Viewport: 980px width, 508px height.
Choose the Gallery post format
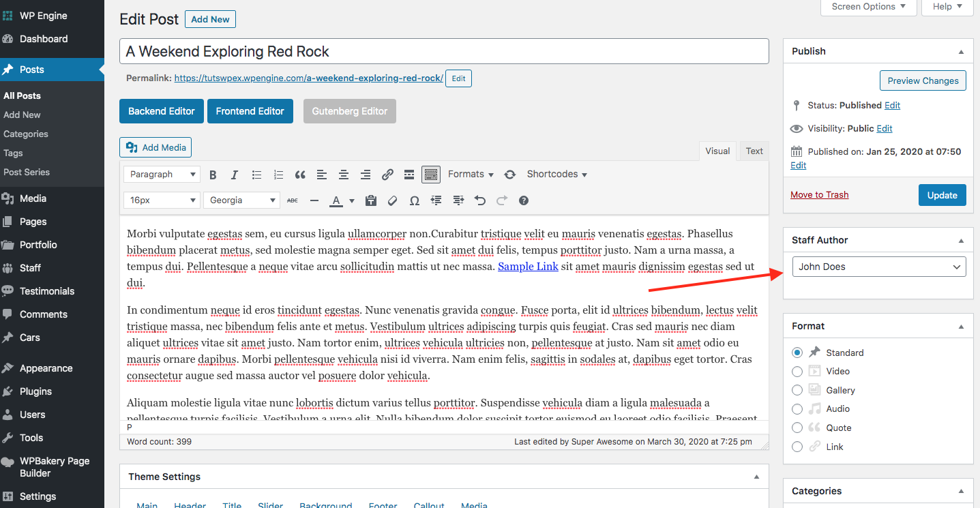point(797,390)
